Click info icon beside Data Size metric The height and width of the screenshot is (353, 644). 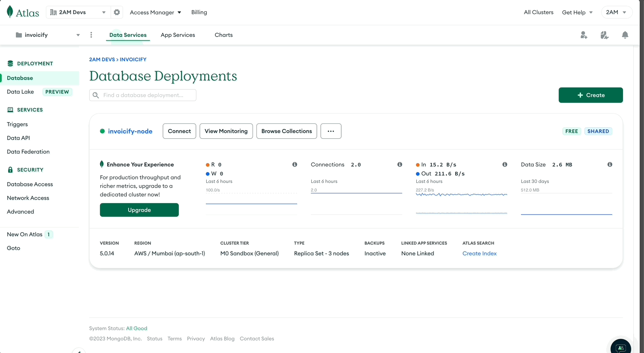tap(610, 165)
